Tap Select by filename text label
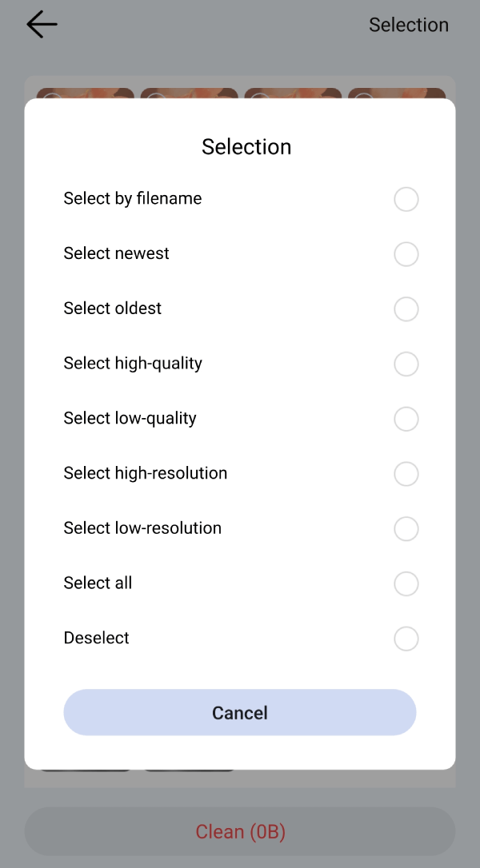Viewport: 480px width, 868px height. (132, 198)
